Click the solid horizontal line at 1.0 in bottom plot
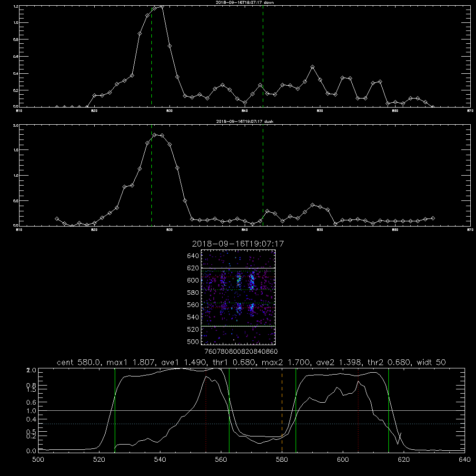The height and width of the screenshot is (476, 476). pyautogui.click(x=251, y=410)
